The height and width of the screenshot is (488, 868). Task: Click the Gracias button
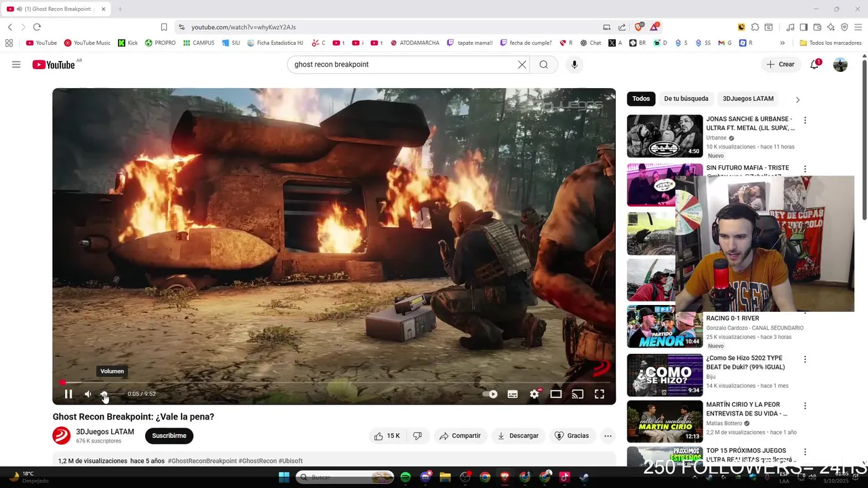click(x=572, y=436)
